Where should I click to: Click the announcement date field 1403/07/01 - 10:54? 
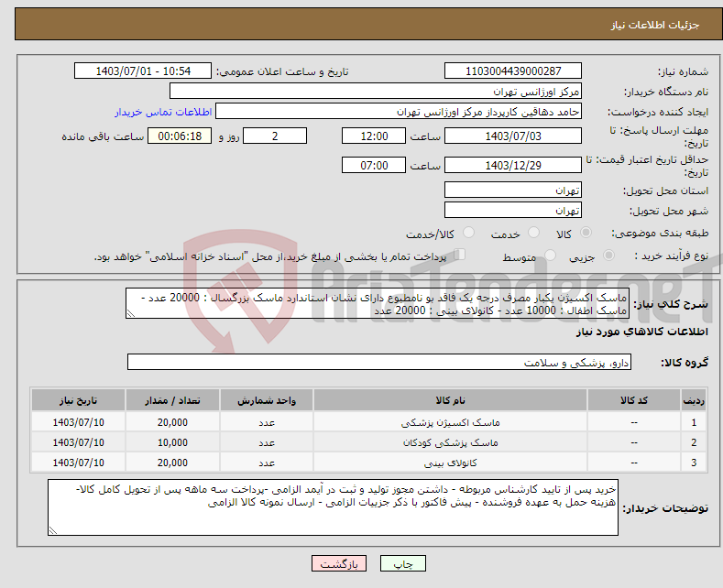pos(143,71)
